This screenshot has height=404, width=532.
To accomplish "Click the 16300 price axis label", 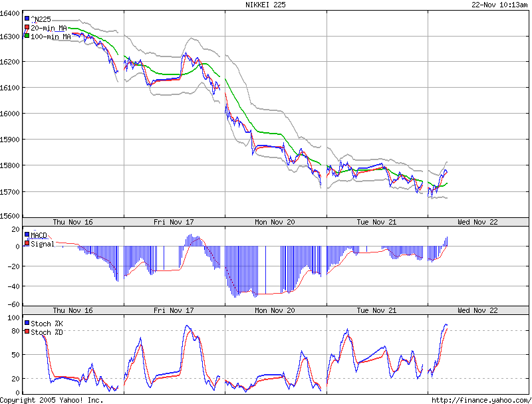I will coord(9,37).
